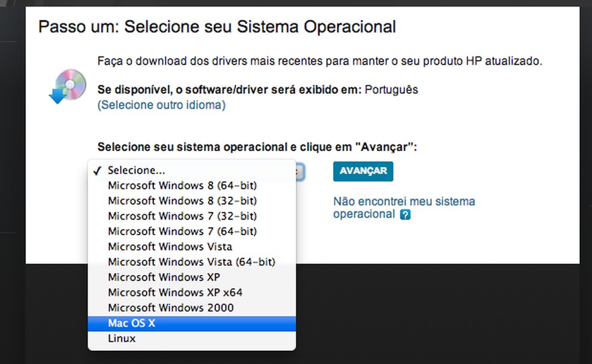Choose Microsoft Windows 2000

(171, 308)
